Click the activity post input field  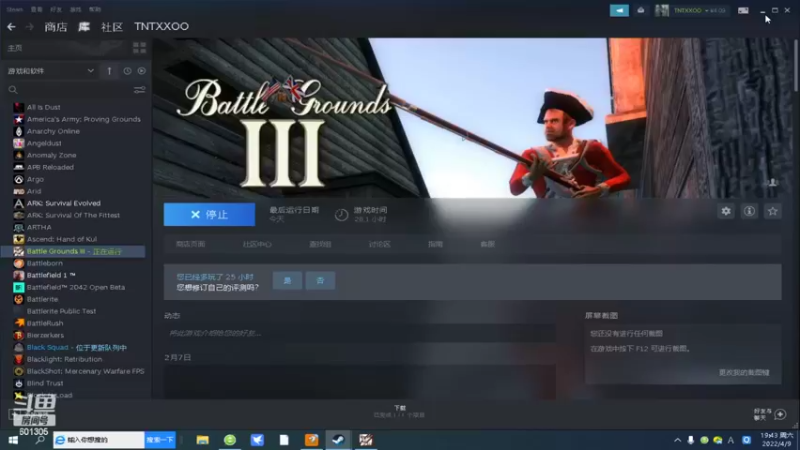click(360, 333)
